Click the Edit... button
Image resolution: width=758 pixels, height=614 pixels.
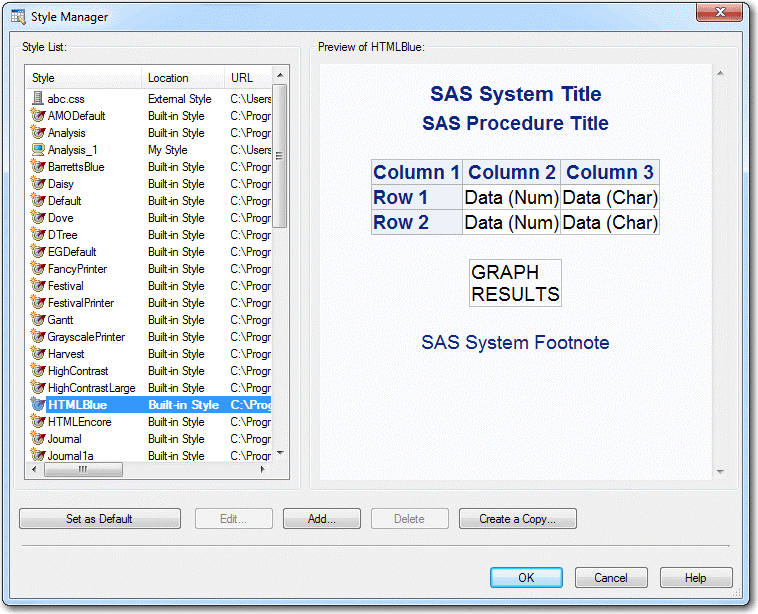tap(234, 519)
